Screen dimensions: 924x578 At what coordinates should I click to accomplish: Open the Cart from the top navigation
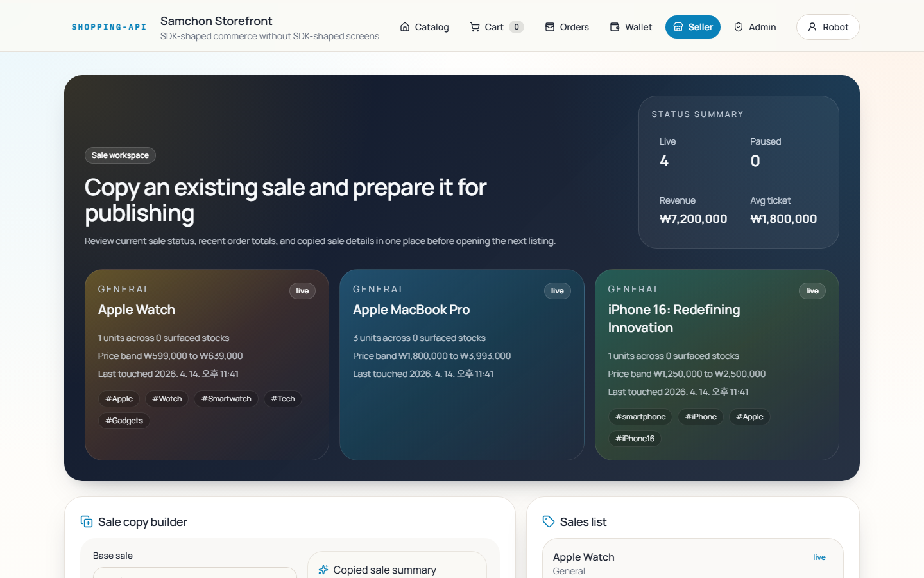point(497,27)
